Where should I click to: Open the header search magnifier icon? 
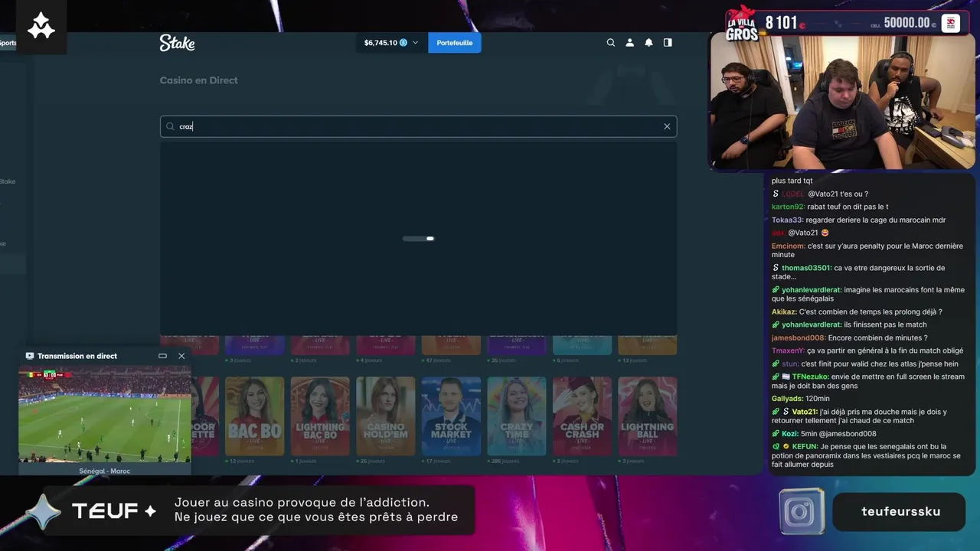(x=611, y=43)
